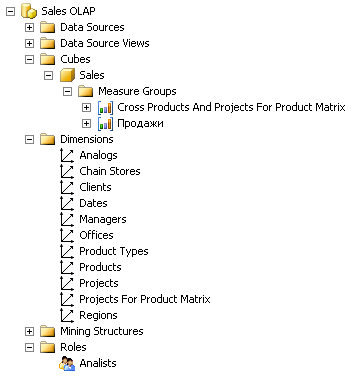The image size is (364, 377).
Task: Click the Sales OLAP database icon
Action: pyautogui.click(x=29, y=11)
